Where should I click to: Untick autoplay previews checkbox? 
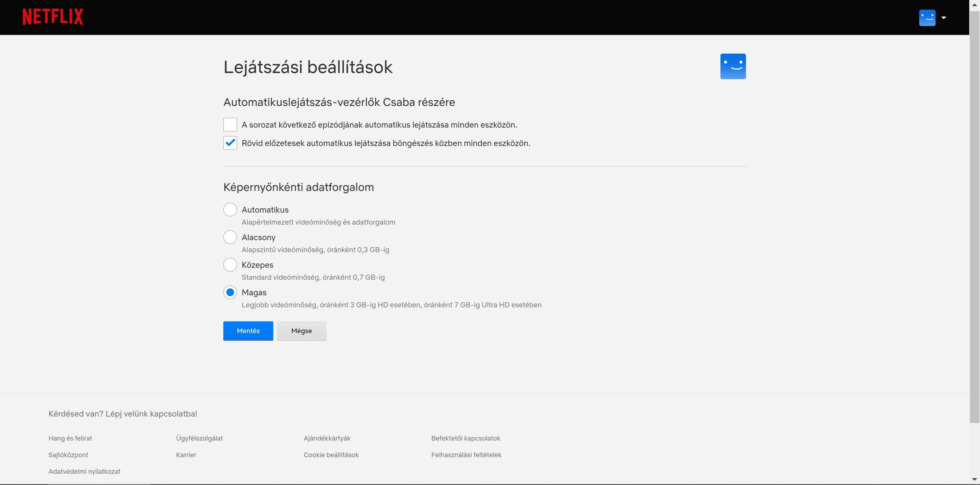click(x=230, y=143)
